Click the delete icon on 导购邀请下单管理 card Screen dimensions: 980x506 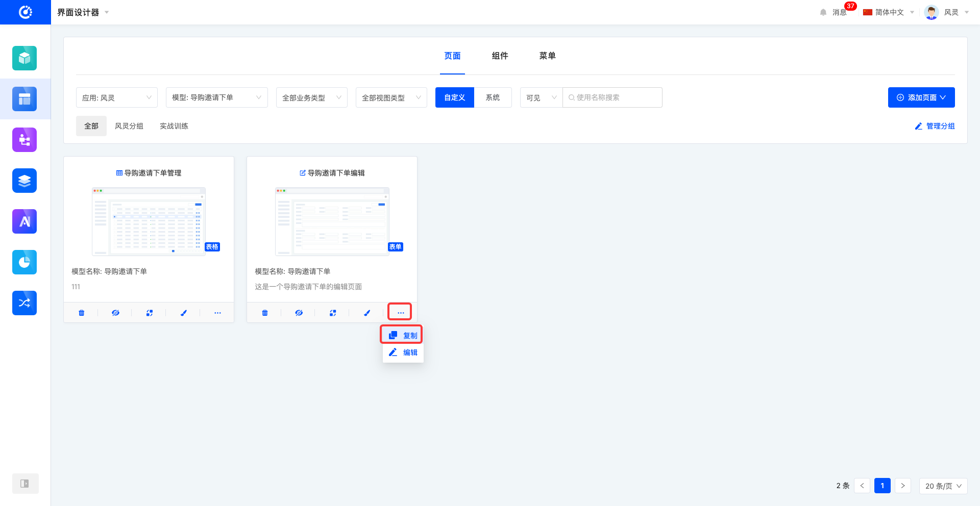click(x=82, y=313)
